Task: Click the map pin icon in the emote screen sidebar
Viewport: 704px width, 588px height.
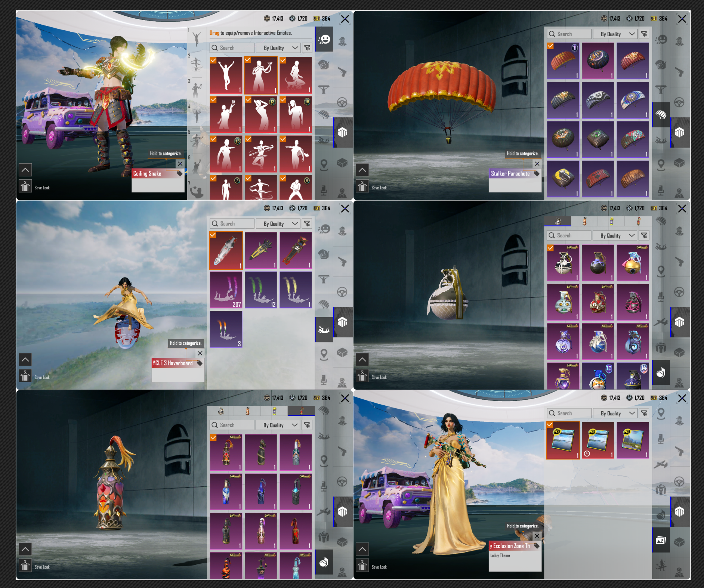Action: (324, 164)
